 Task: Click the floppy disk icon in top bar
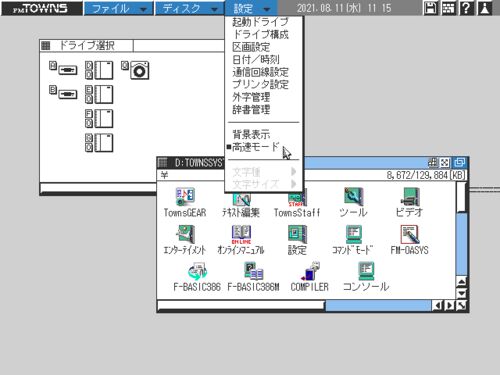click(x=431, y=8)
